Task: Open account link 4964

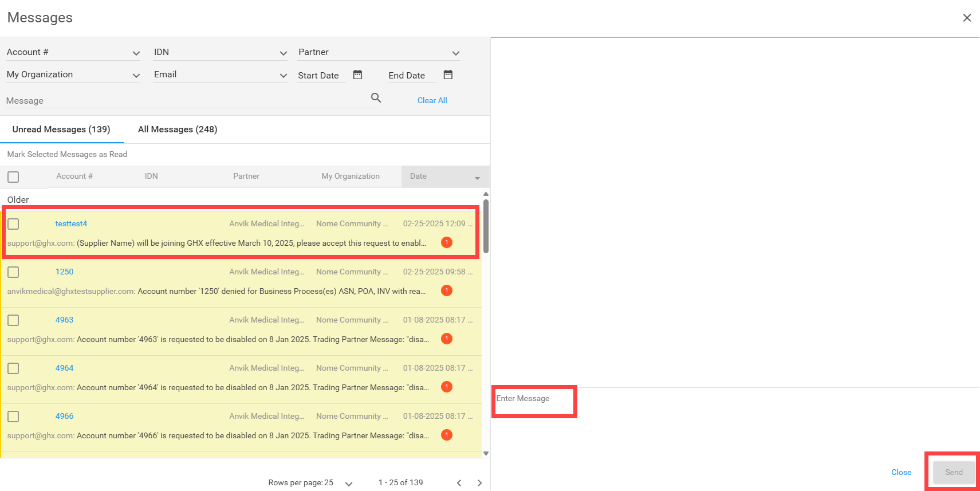Action: click(64, 368)
